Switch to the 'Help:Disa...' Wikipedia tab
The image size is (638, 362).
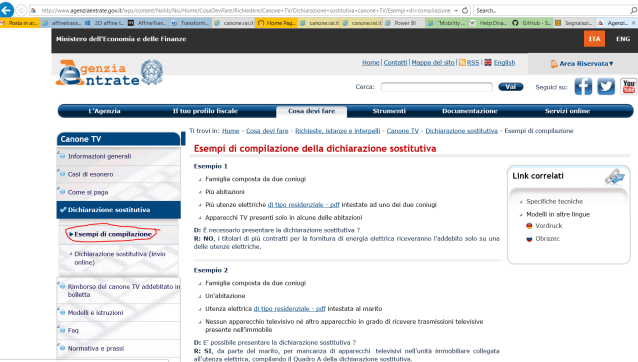click(489, 23)
